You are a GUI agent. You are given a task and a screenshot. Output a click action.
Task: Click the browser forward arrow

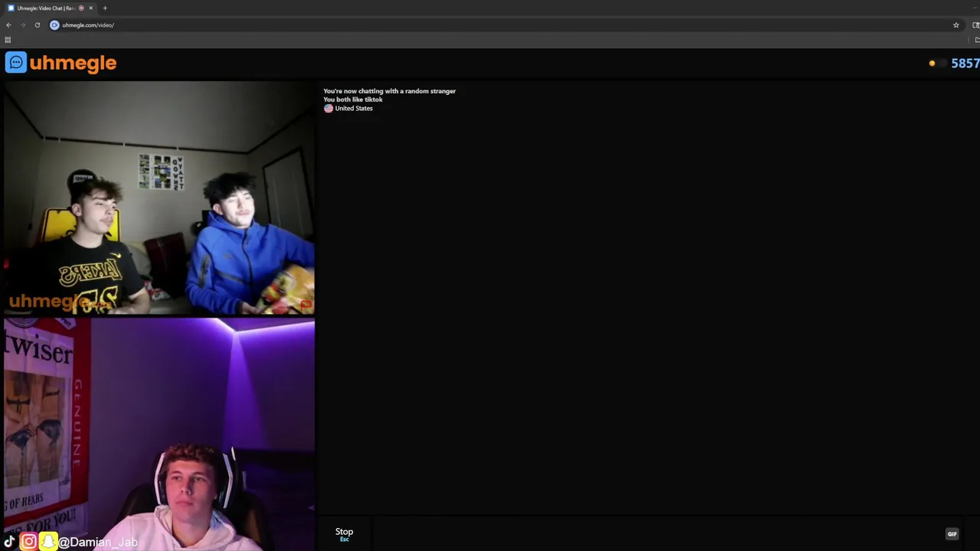click(23, 25)
